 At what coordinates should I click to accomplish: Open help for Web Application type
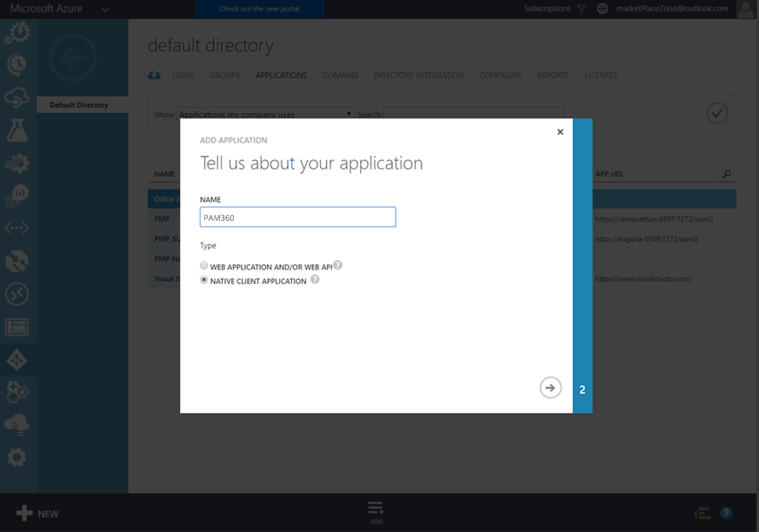(338, 265)
